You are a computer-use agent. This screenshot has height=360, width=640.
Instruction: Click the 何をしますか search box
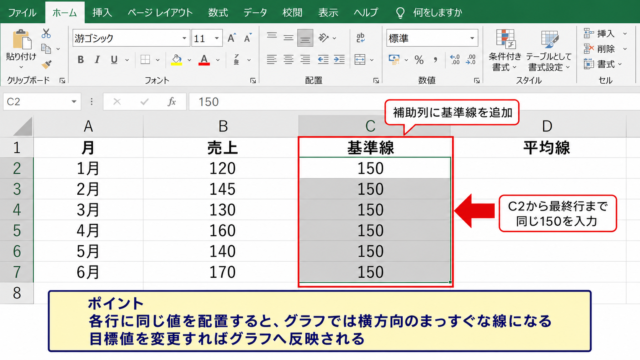430,13
